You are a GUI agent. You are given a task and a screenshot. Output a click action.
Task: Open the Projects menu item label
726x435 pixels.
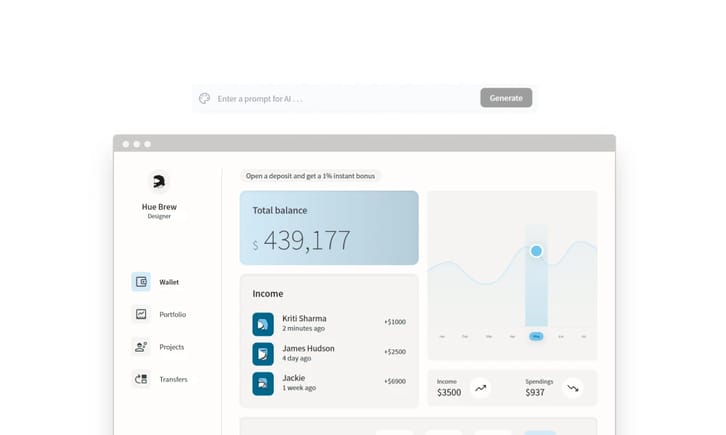[x=172, y=347]
